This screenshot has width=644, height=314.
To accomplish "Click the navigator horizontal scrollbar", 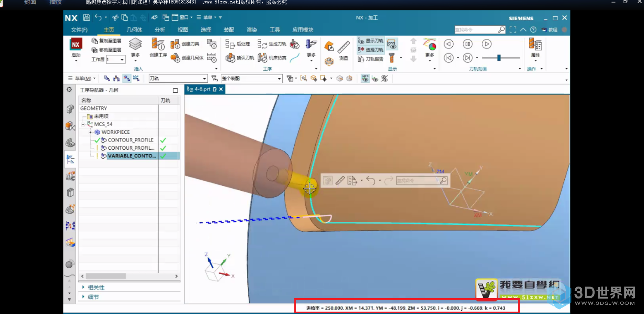I will point(106,276).
